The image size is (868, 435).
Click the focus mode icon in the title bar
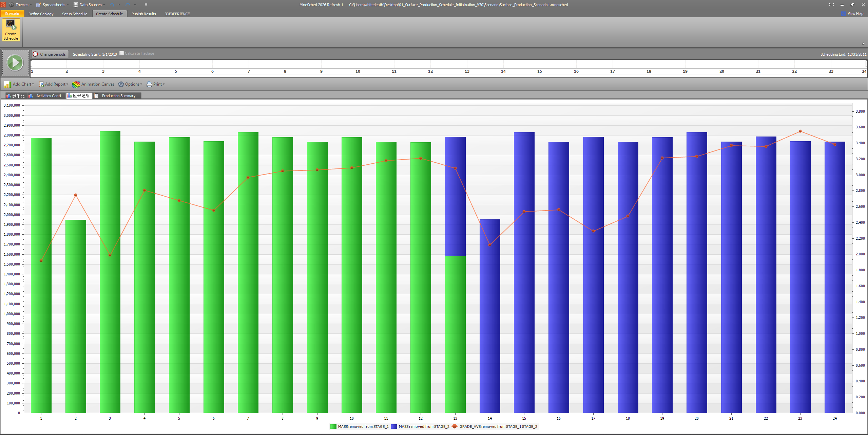pos(831,5)
